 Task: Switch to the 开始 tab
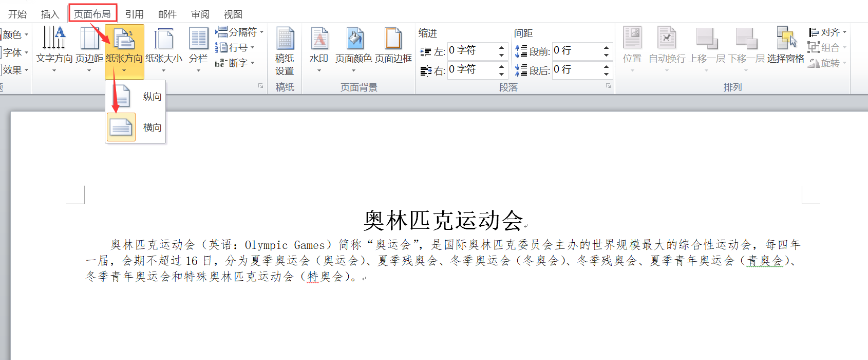pos(17,14)
